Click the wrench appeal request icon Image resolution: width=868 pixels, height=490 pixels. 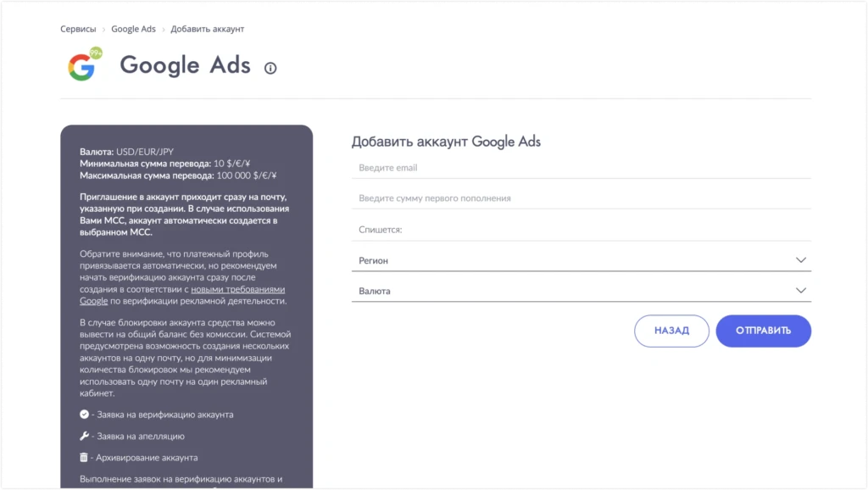(84, 436)
